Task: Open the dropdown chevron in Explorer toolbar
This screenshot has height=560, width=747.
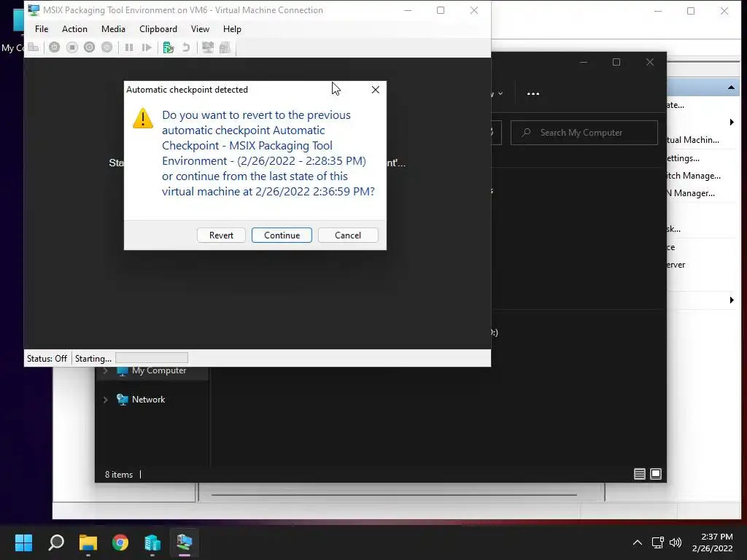Action: [x=500, y=94]
